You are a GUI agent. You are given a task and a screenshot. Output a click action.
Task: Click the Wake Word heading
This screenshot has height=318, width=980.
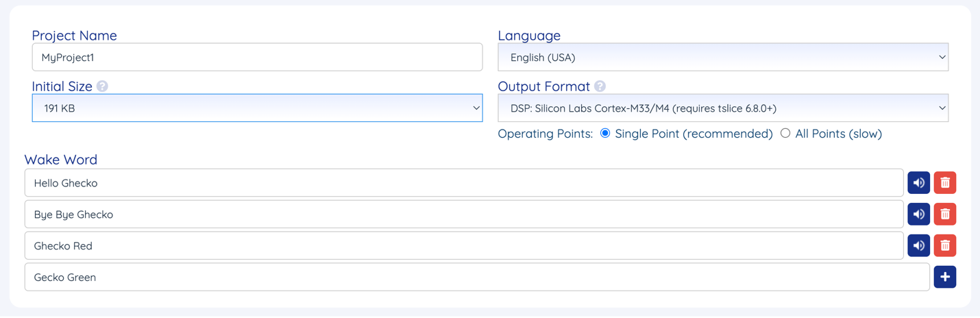point(61,160)
